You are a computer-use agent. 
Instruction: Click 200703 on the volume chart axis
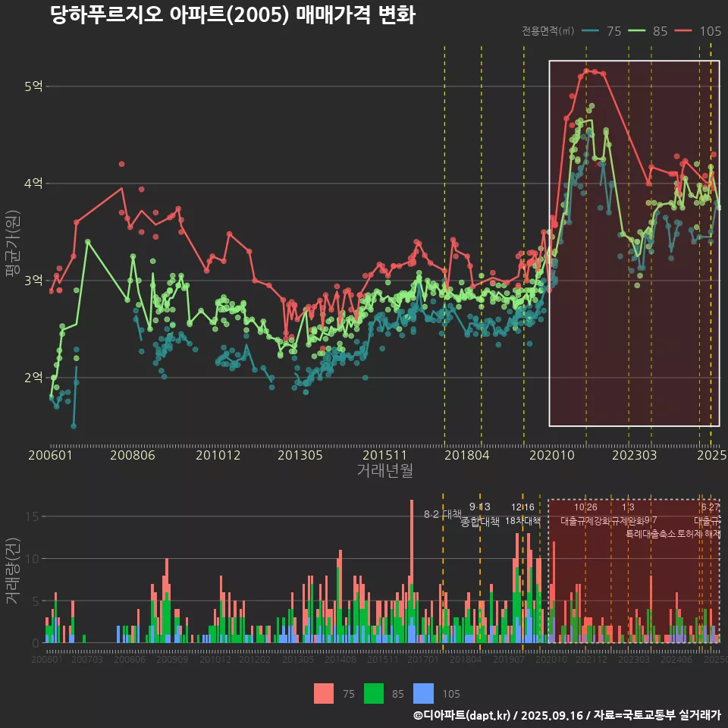tap(86, 659)
